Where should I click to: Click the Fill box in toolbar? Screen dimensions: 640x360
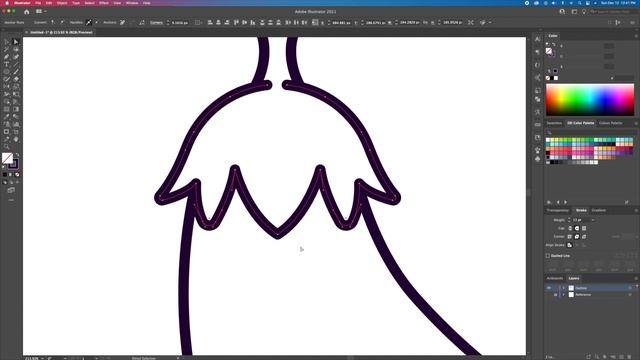(7, 158)
